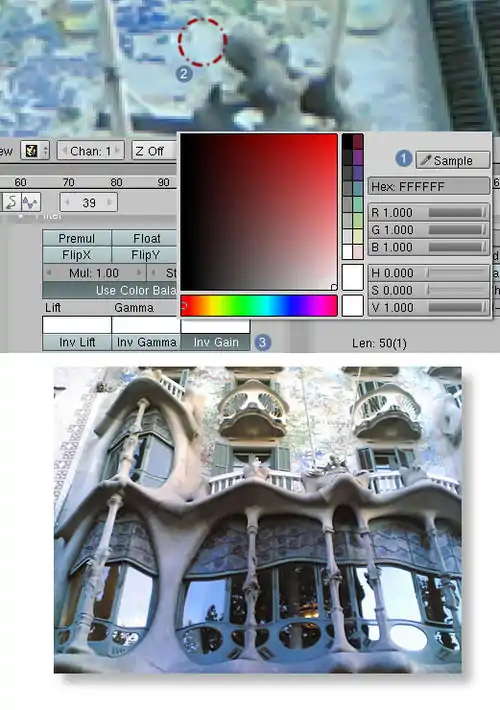The image size is (500, 710).
Task: Click the S-curve icon left of frame field
Action: tap(10, 202)
